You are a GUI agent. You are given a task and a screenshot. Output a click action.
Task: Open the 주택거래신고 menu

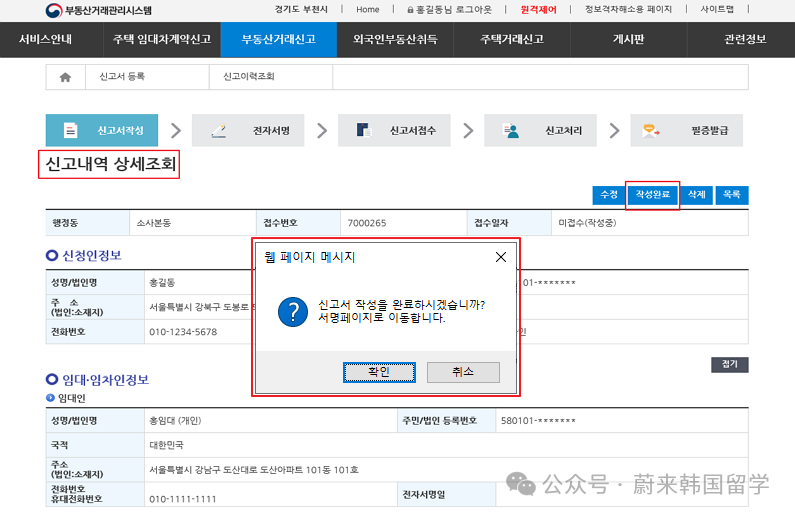[512, 40]
